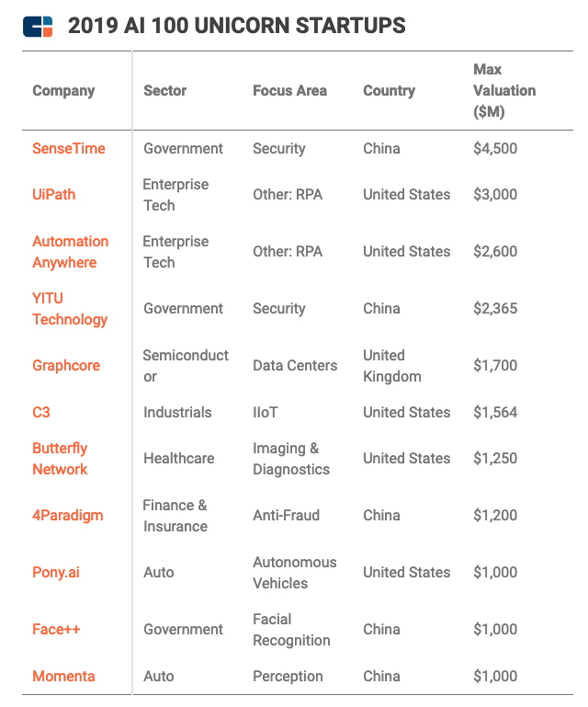Click the Butterfly Network link
588x707 pixels.
[x=60, y=458]
